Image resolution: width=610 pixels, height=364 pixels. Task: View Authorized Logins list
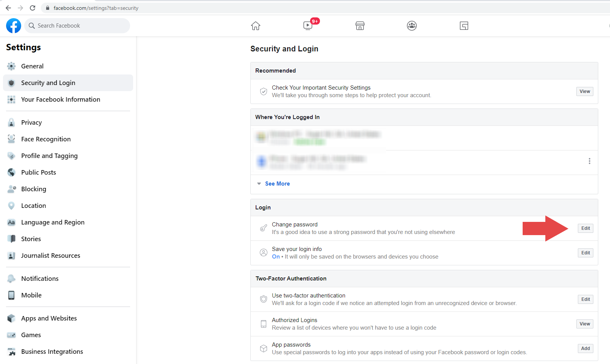(x=585, y=324)
